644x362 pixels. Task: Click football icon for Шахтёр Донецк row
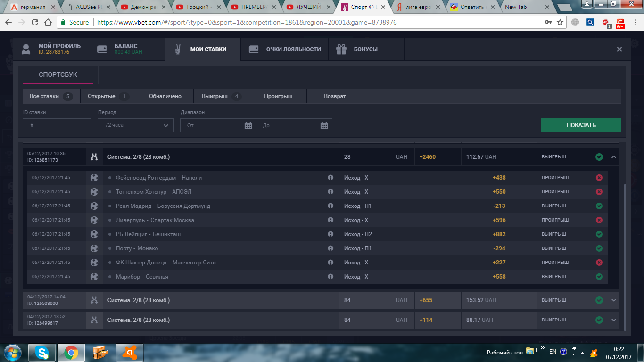click(x=94, y=263)
